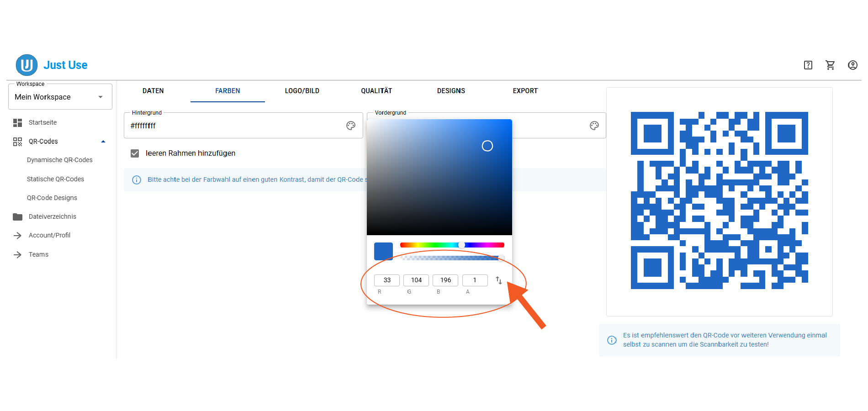Switch to the DESIGNS tab
This screenshot has width=868, height=411.
tap(451, 91)
